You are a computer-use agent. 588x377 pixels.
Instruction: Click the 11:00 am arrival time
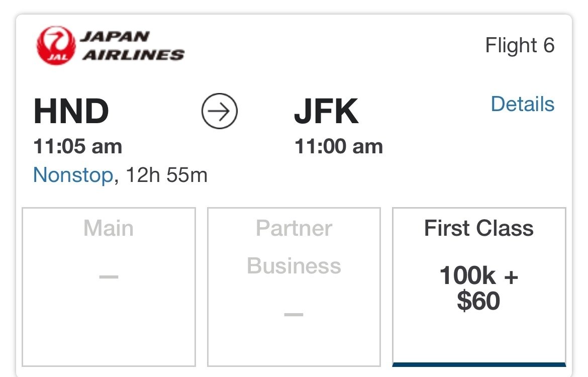[x=339, y=146]
